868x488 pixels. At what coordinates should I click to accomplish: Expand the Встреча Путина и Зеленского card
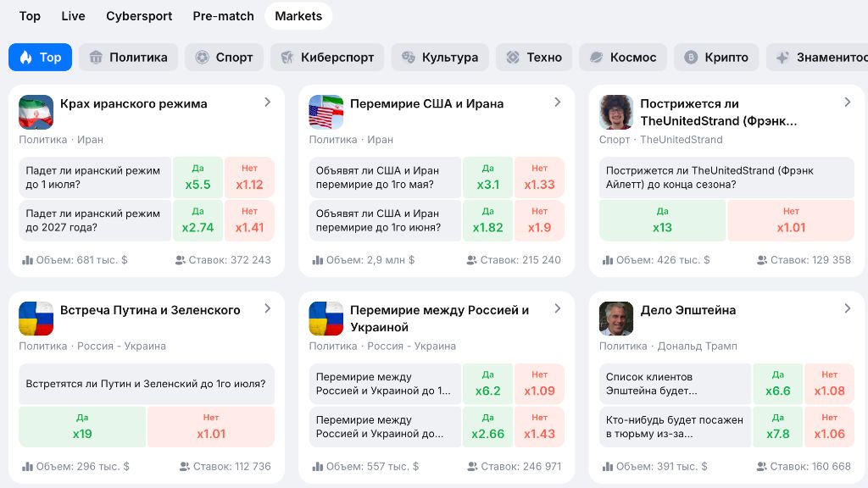pyautogui.click(x=268, y=308)
